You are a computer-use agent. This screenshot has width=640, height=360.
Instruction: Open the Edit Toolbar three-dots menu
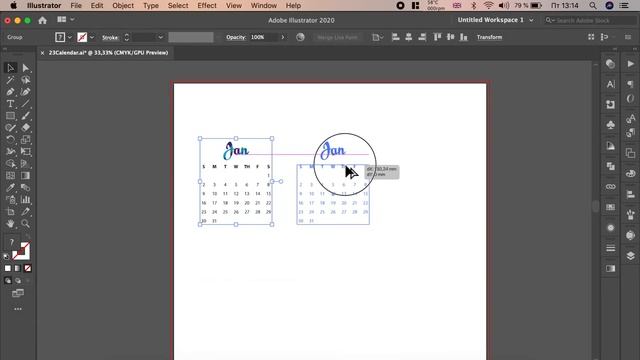click(x=18, y=309)
